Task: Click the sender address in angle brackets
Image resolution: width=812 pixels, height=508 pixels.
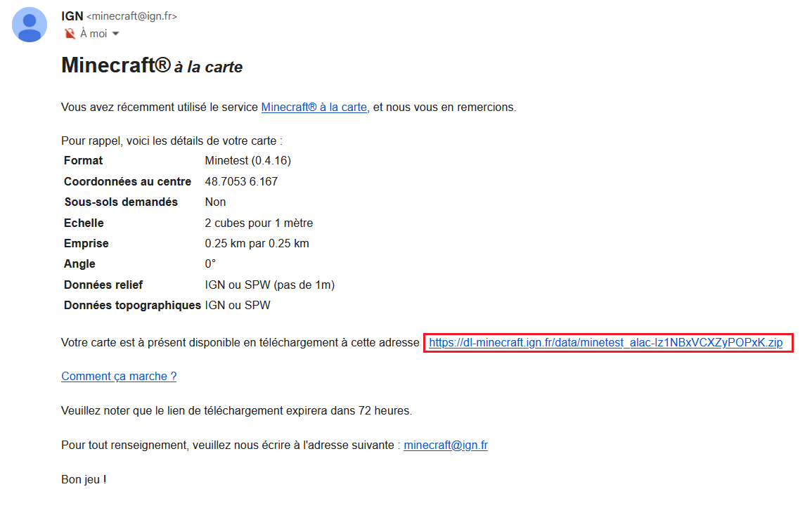Action: [131, 16]
